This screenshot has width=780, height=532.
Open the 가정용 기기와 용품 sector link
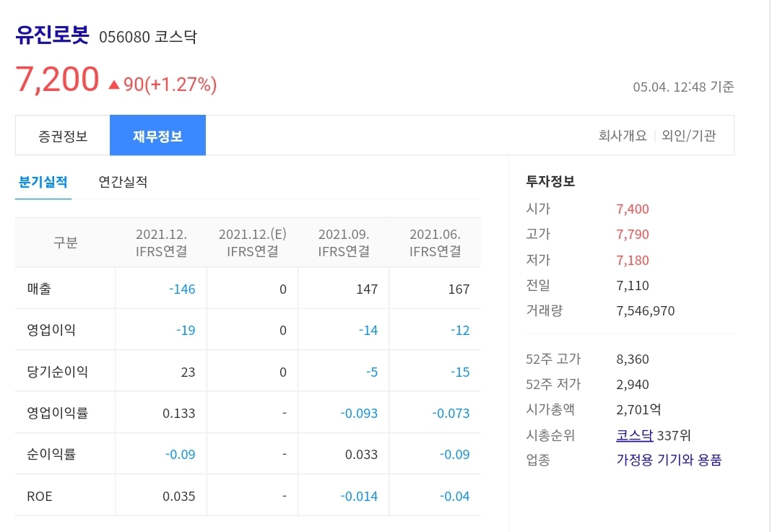669,460
